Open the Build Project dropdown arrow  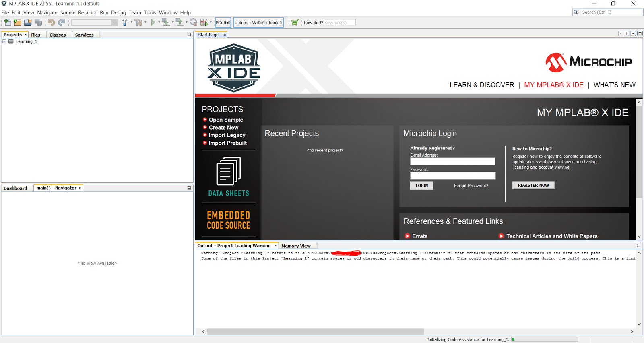[x=132, y=22]
